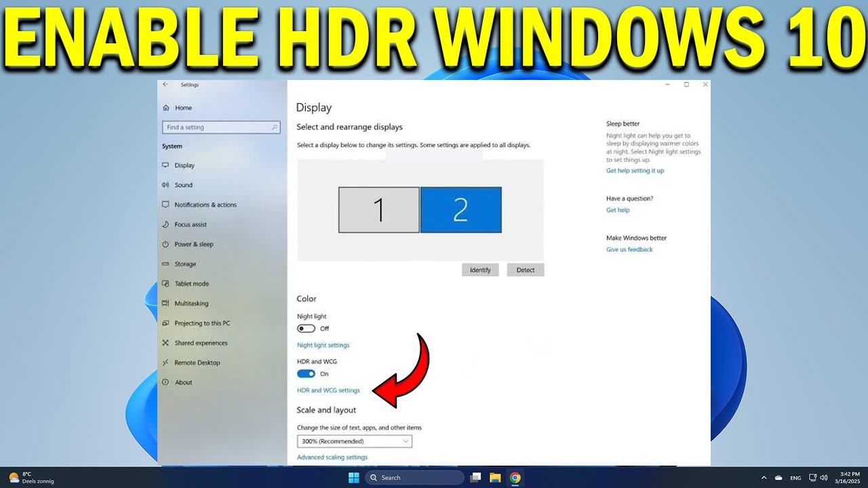Image resolution: width=868 pixels, height=488 pixels.
Task: Open the volume control in the tray
Action: (823, 478)
